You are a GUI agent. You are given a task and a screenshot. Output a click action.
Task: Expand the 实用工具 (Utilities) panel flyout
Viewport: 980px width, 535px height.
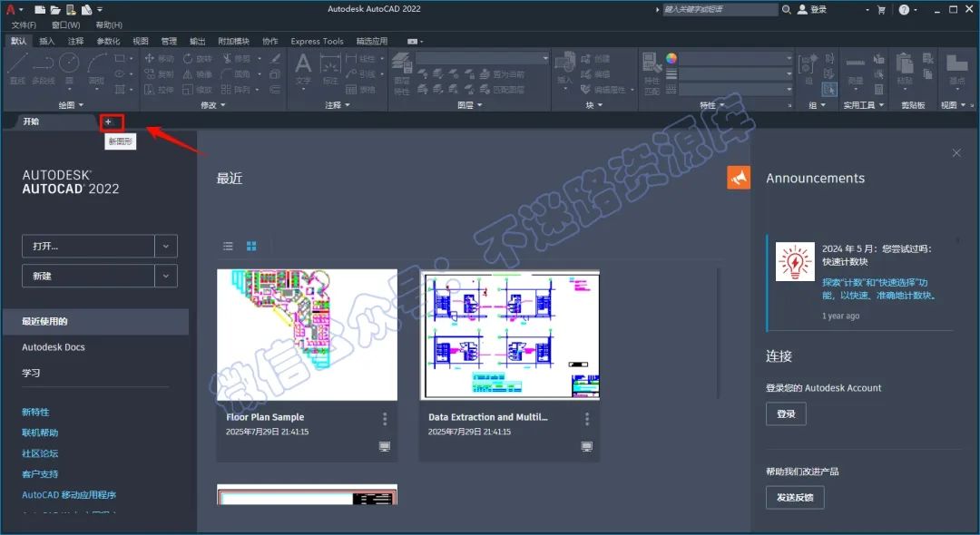(x=863, y=105)
